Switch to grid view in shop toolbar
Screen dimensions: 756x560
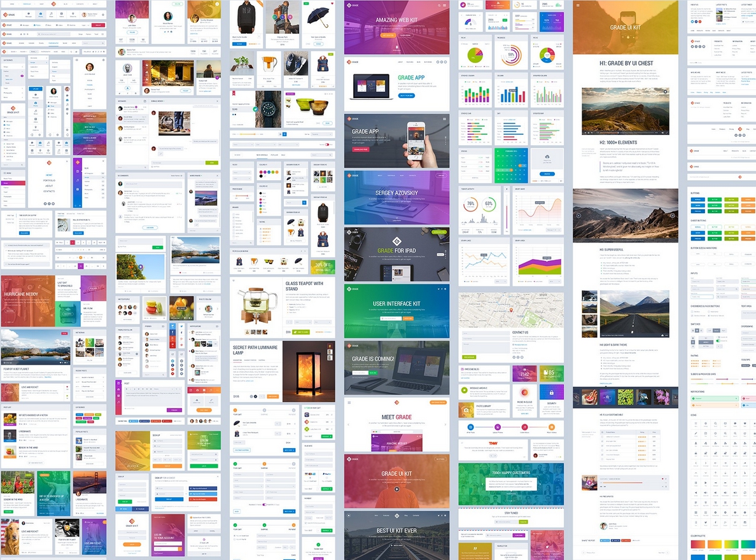(x=284, y=134)
